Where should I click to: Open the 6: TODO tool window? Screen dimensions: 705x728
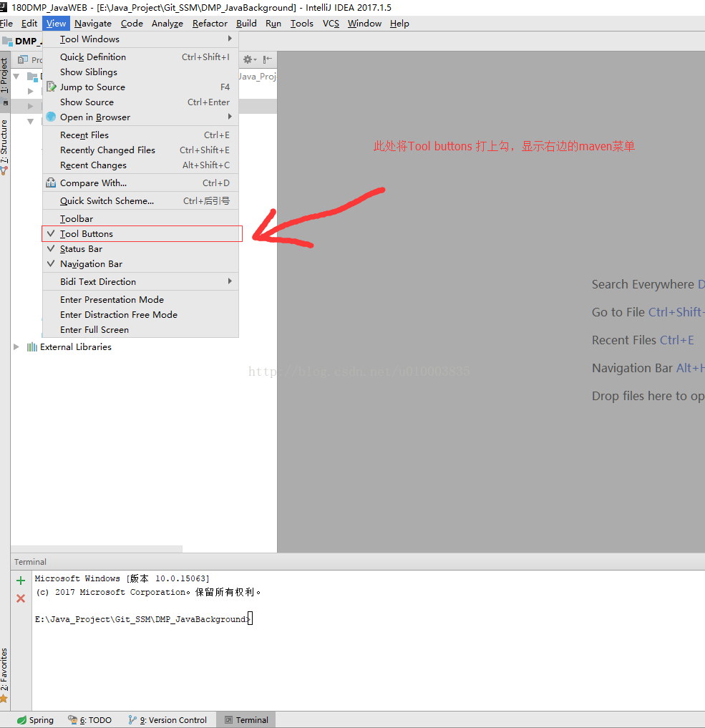coord(90,720)
